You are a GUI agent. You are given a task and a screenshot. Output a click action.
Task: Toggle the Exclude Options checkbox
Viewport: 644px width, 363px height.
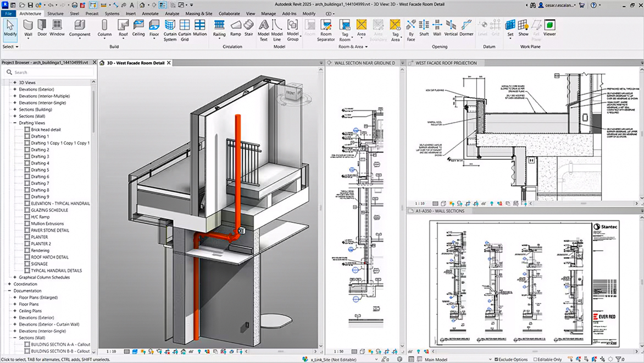point(497,359)
